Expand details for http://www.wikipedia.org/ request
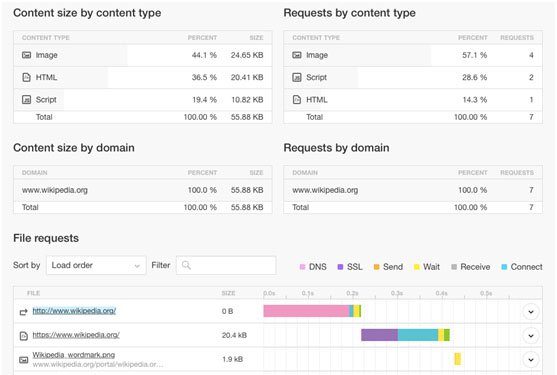The width and height of the screenshot is (557, 375). 531,312
